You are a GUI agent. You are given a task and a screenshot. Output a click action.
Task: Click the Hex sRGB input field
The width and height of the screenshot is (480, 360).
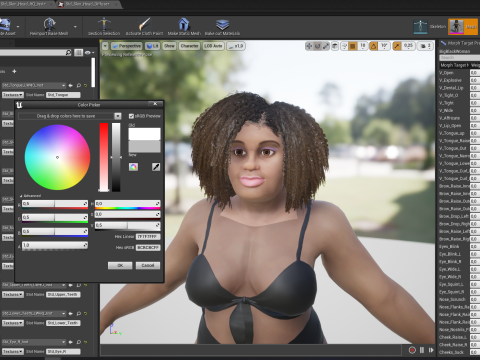[x=148, y=248]
